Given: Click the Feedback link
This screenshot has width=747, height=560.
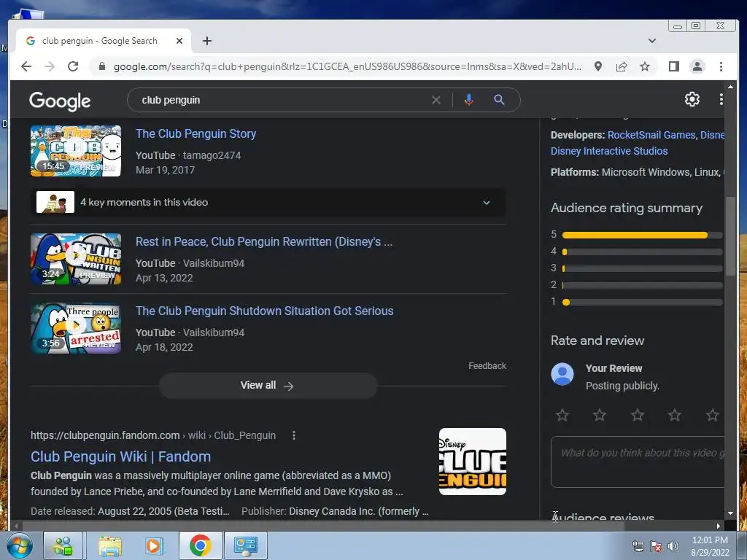Looking at the screenshot, I should [487, 366].
